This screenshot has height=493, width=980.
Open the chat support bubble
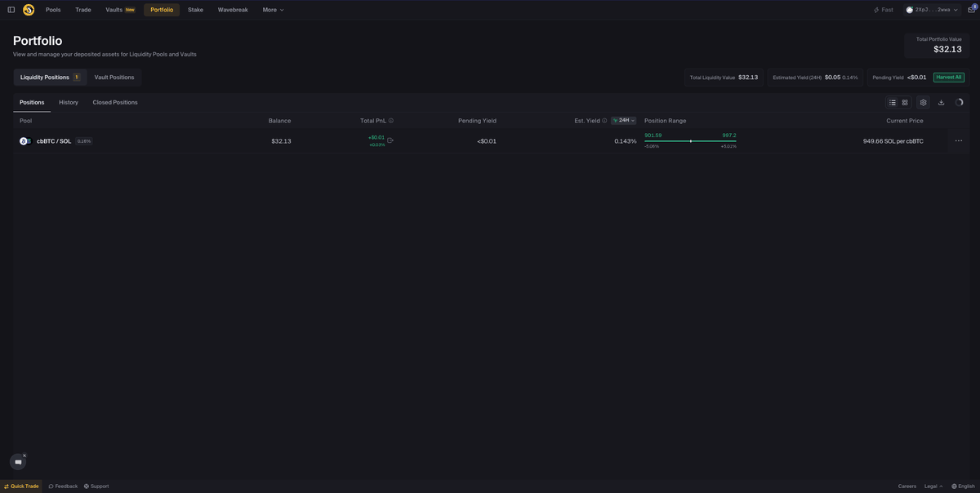[x=18, y=462]
